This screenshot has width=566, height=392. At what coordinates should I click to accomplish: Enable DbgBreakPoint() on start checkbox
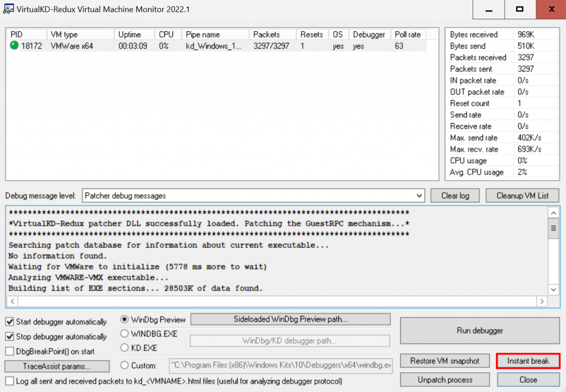[x=10, y=351]
